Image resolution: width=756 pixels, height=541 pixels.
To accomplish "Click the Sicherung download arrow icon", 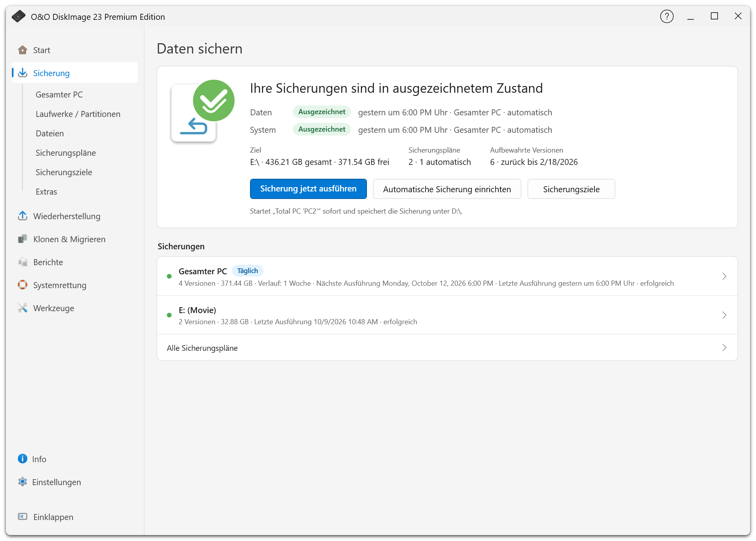I will click(x=23, y=73).
